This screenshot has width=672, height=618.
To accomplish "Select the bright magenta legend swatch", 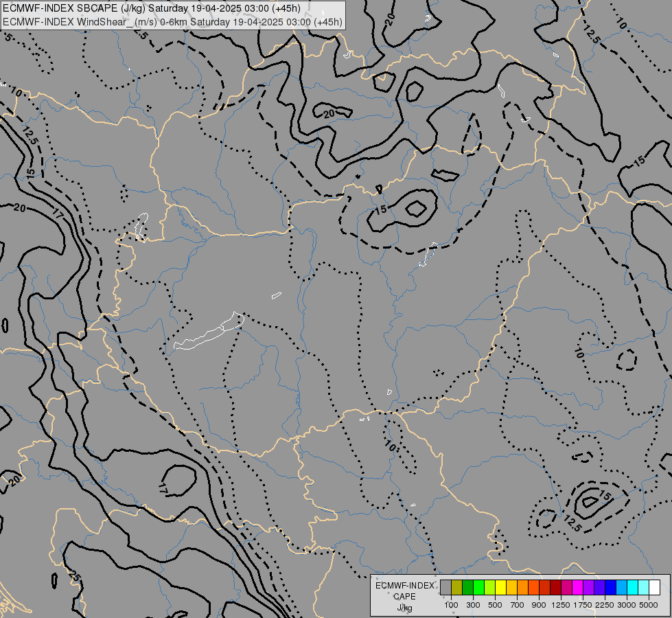I will click(578, 588).
